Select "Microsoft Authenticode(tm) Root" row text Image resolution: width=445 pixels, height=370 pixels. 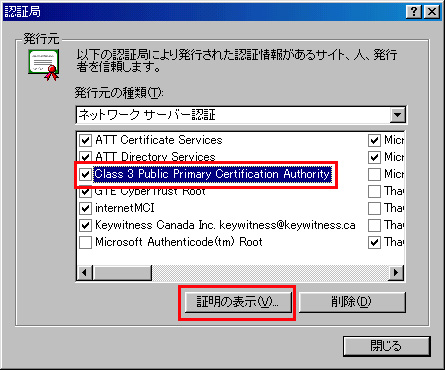coord(179,242)
